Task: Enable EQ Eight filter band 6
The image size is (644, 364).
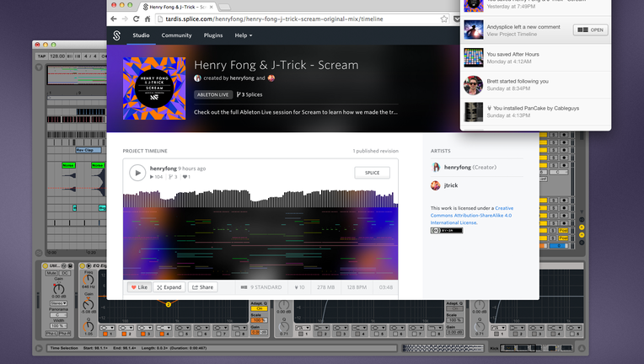Action: tap(200, 334)
